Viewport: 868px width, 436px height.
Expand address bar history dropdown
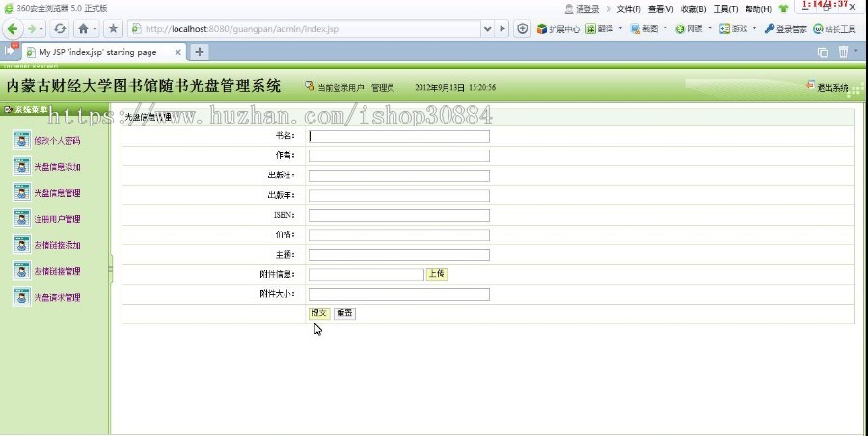click(x=487, y=28)
